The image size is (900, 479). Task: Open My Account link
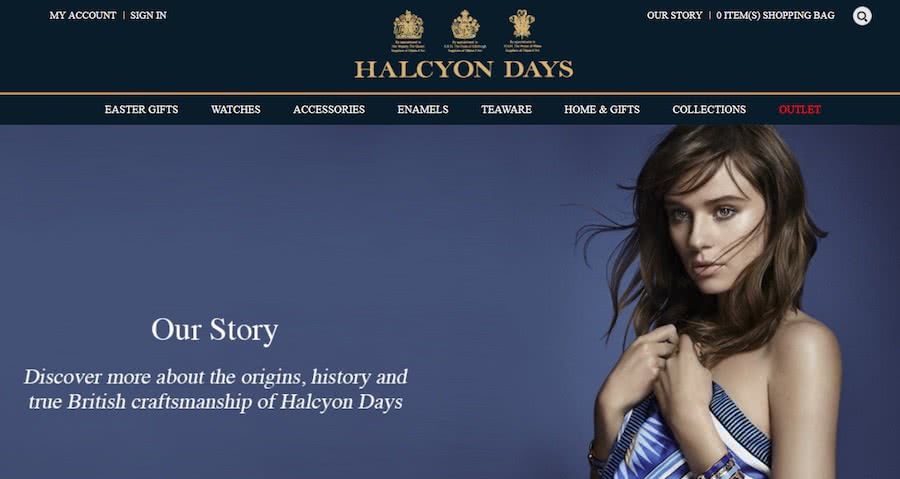click(83, 15)
